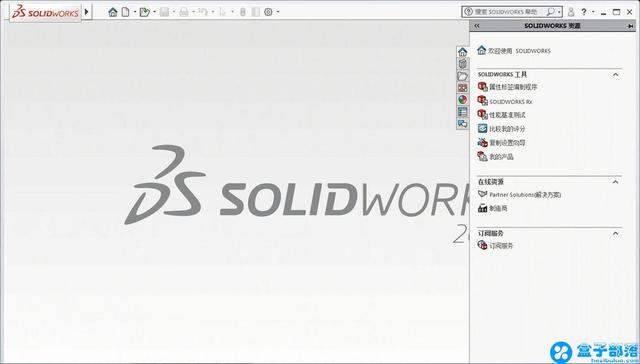Collapse the 订阅服务 section chevron
Image resolution: width=640 pixels, height=364 pixels.
point(616,233)
